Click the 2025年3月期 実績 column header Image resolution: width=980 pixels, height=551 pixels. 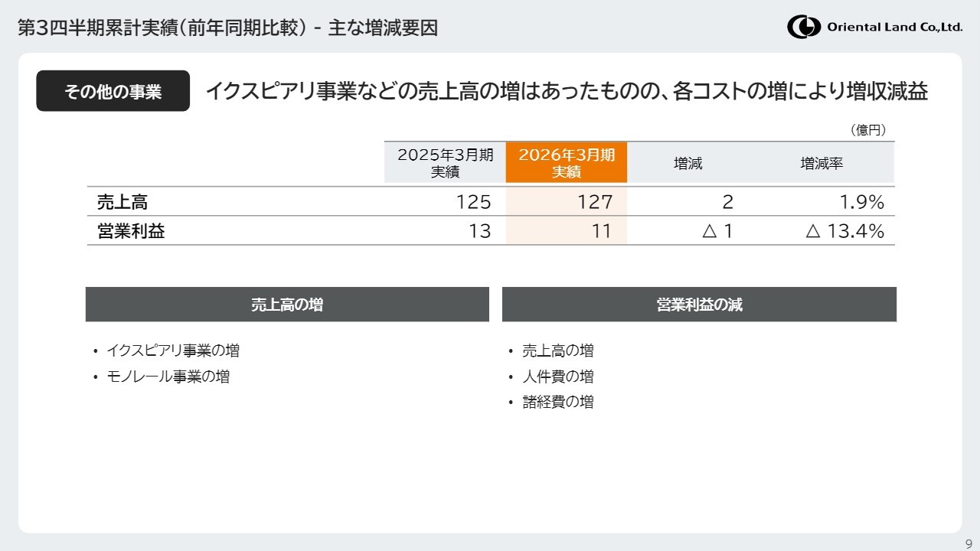(x=445, y=163)
